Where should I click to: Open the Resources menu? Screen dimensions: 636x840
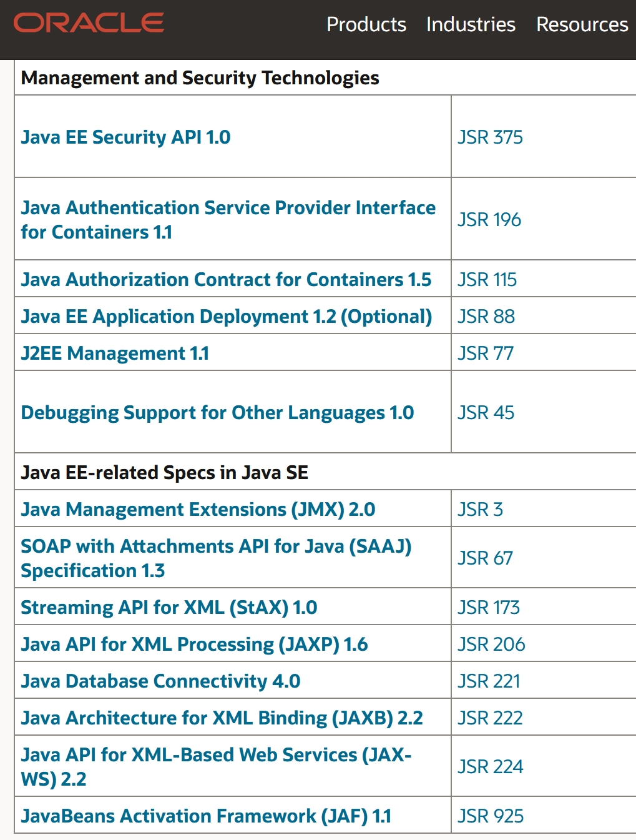click(x=582, y=24)
